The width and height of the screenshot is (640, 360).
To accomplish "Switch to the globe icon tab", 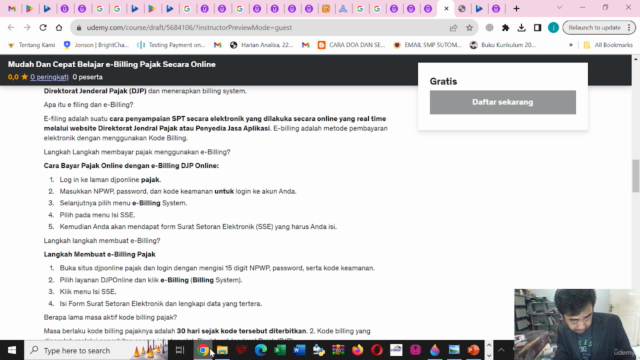I will click(x=462, y=9).
